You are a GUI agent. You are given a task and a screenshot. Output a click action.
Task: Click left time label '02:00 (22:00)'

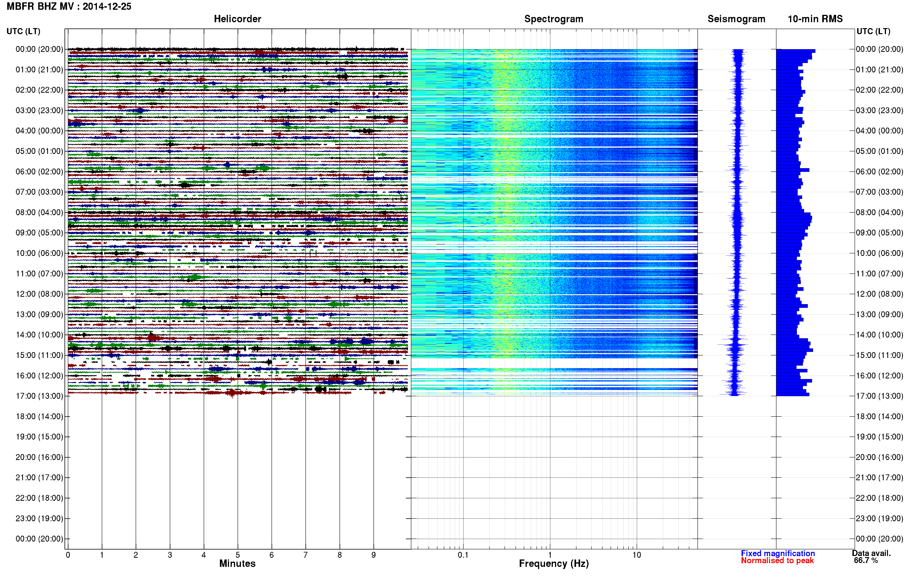[39, 90]
